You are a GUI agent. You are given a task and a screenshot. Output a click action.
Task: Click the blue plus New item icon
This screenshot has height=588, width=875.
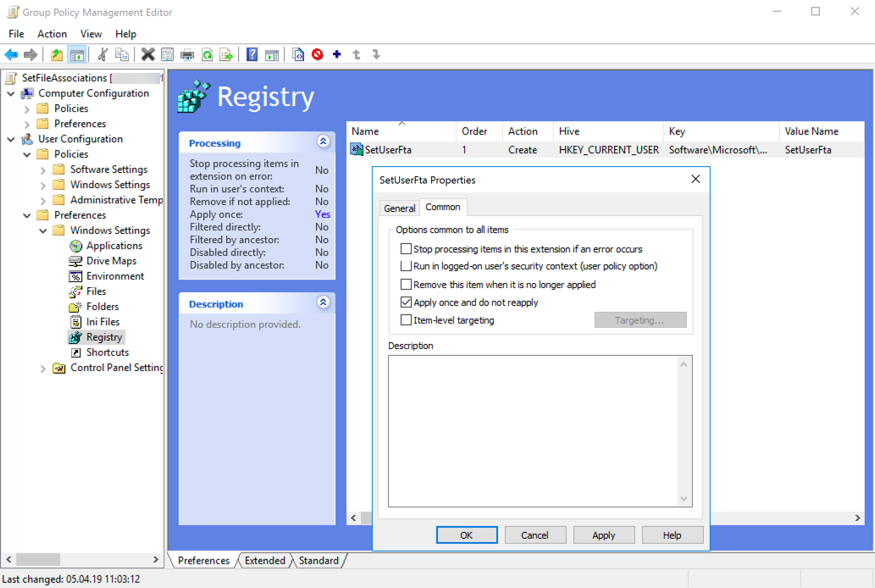(x=337, y=54)
